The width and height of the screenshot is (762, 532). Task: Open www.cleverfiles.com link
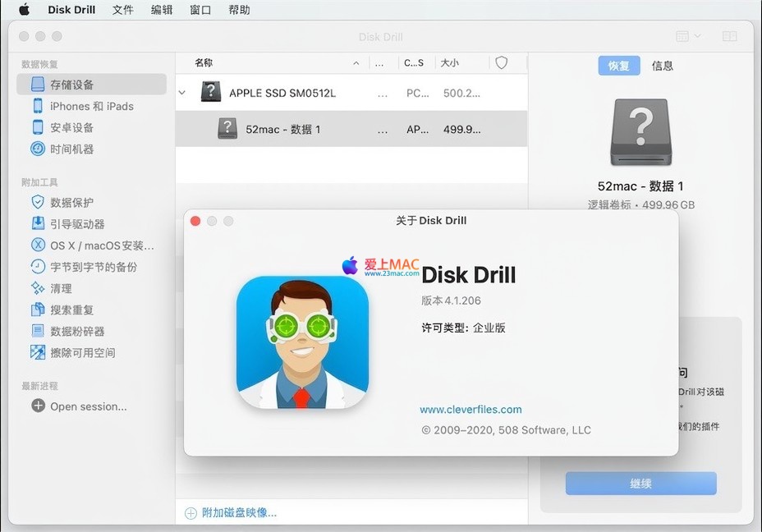coord(471,409)
